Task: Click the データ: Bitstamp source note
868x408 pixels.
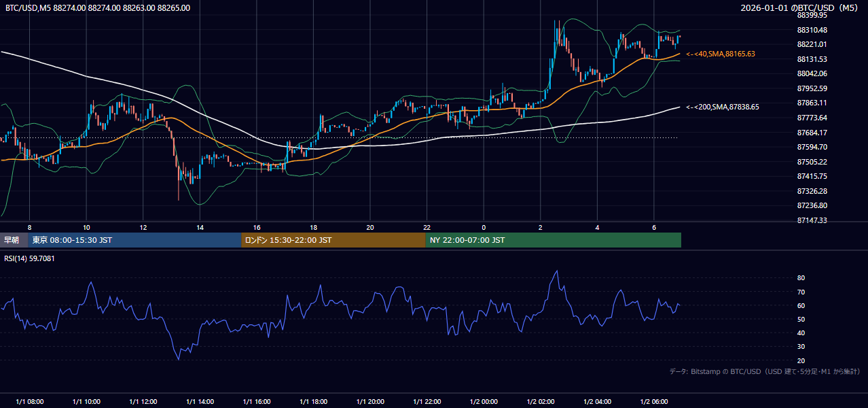Action: point(765,372)
